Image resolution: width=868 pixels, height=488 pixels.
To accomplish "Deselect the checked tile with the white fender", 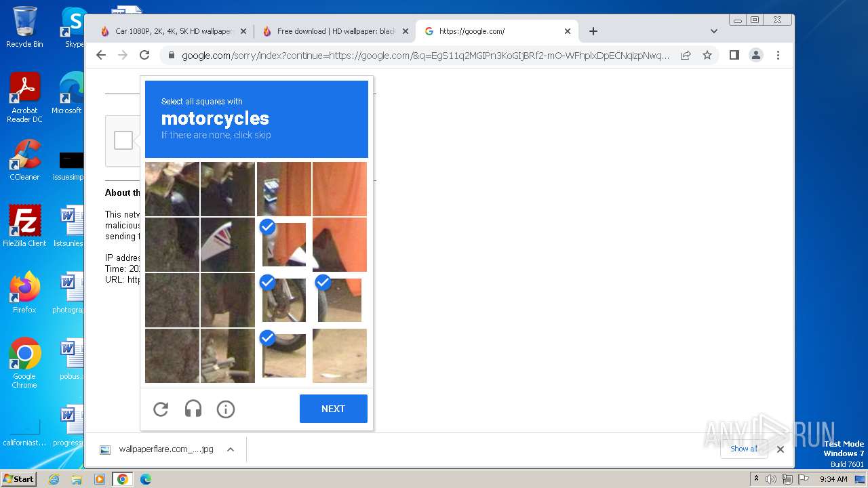I will pos(284,245).
